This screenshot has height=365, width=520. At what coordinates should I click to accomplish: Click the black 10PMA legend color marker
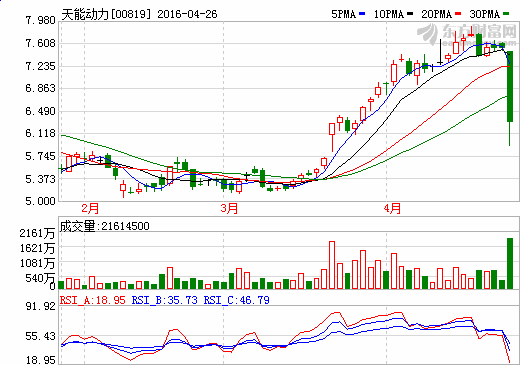410,14
